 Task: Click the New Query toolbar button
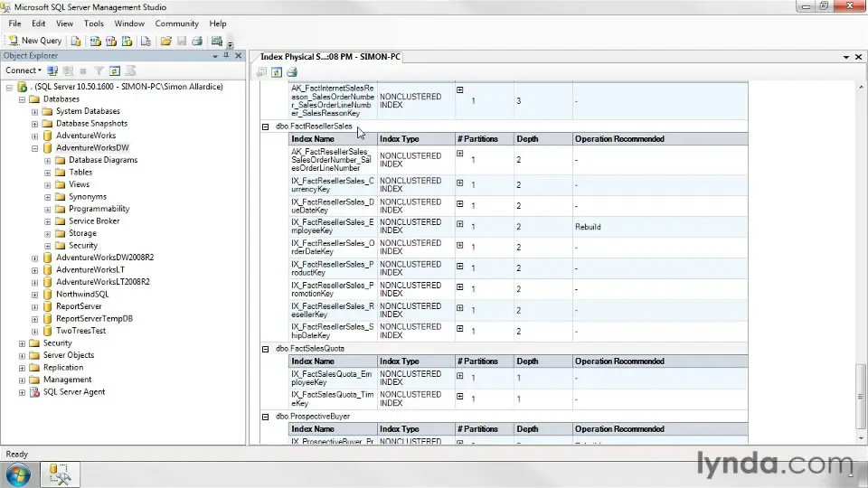[x=35, y=41]
